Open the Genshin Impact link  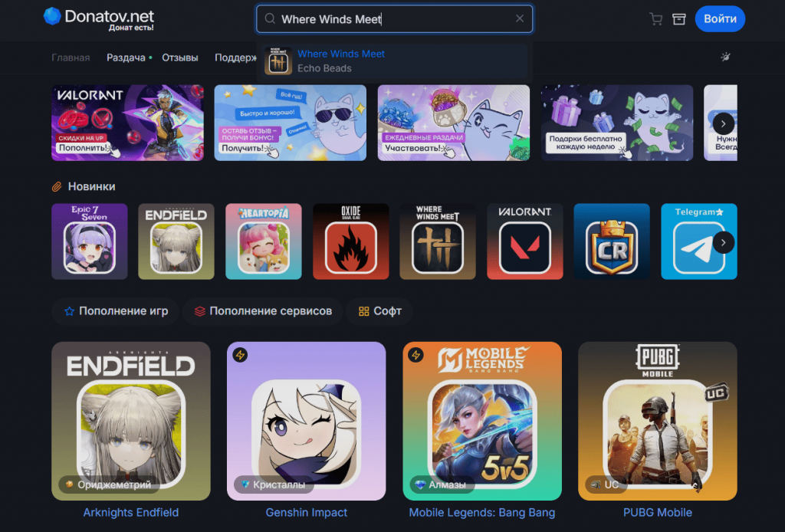coord(307,513)
